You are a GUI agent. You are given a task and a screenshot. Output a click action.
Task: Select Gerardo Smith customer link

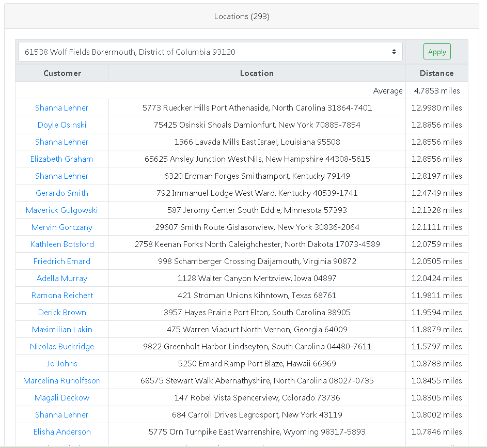click(x=62, y=193)
